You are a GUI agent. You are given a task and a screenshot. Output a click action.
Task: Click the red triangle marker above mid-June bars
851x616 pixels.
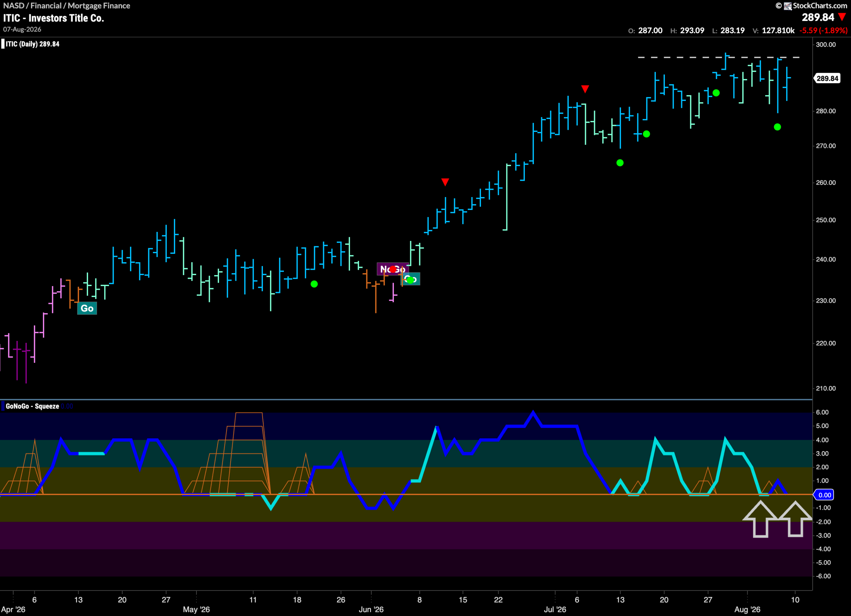pos(445,182)
